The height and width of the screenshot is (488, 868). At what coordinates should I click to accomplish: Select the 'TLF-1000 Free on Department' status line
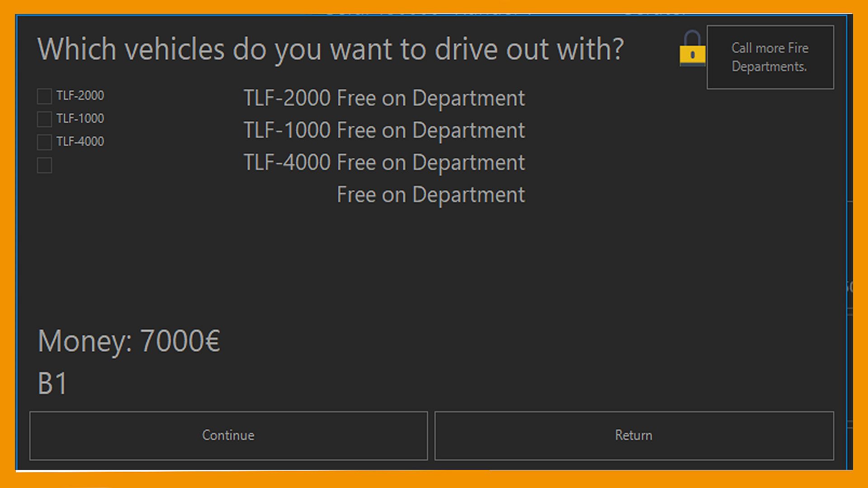(x=384, y=131)
